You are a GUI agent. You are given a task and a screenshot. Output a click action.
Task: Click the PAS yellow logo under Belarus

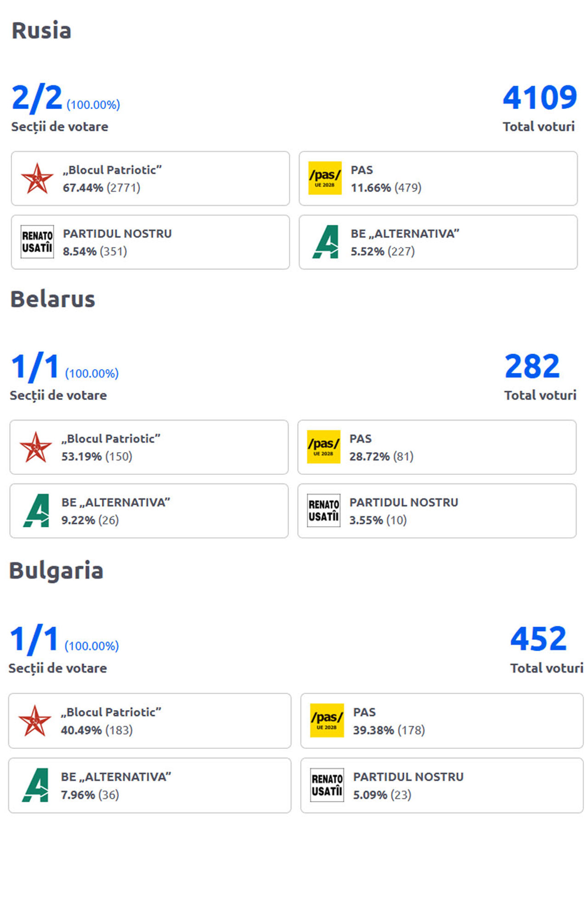point(323,447)
